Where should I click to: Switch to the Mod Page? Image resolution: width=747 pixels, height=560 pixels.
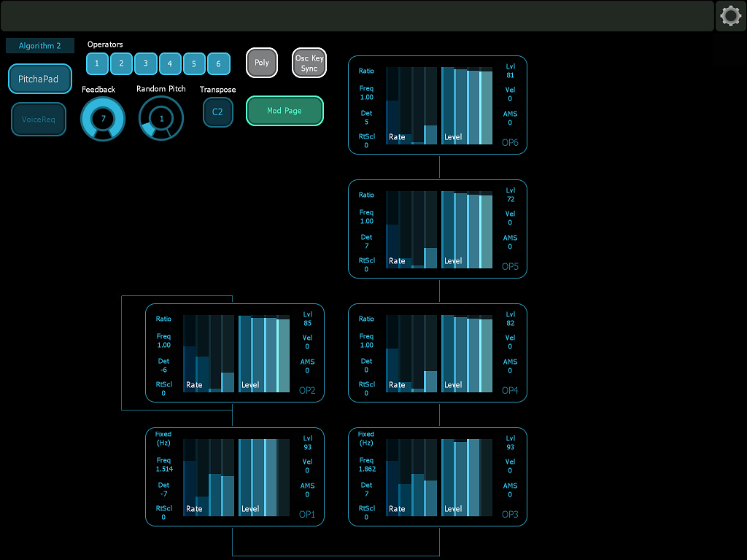(x=285, y=111)
